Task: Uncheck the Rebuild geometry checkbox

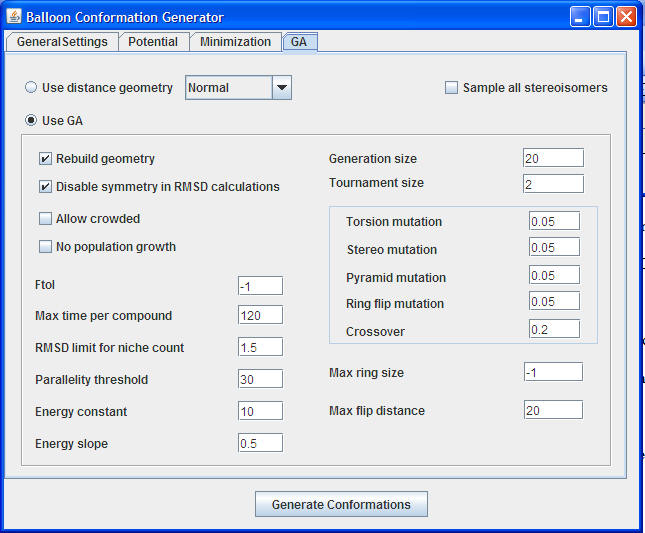Action: [x=46, y=159]
